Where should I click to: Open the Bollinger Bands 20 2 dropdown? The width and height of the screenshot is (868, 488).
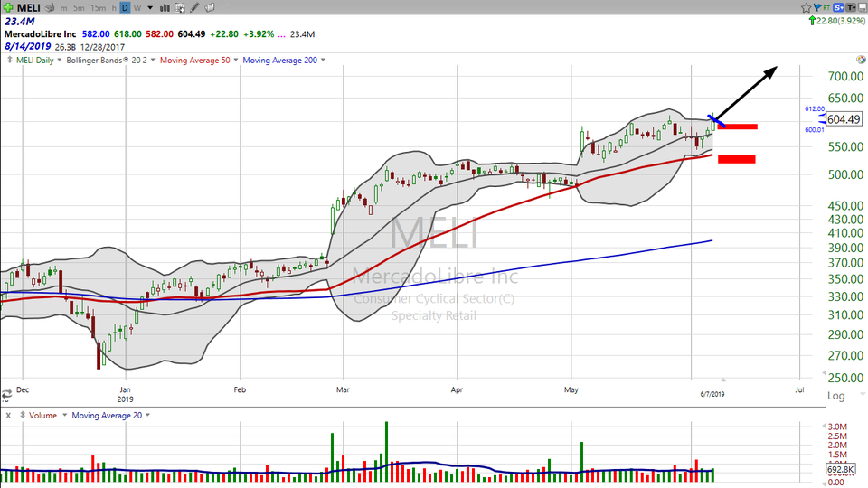tap(153, 60)
